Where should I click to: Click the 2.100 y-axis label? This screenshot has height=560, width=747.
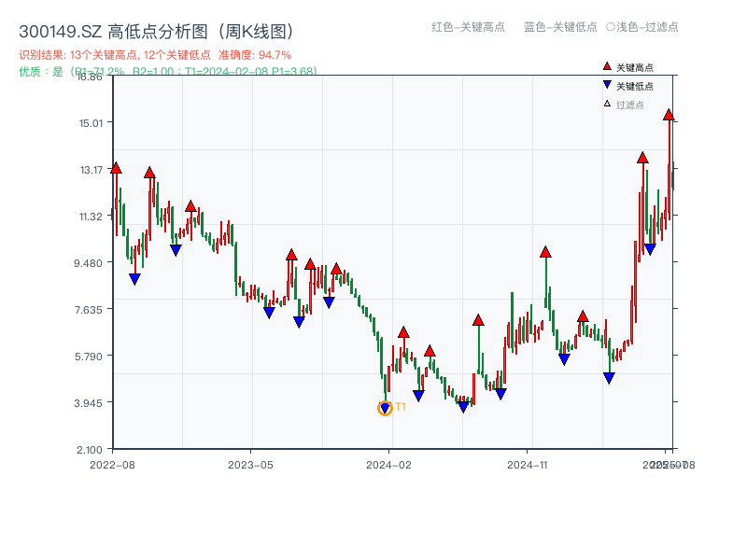coord(89,450)
